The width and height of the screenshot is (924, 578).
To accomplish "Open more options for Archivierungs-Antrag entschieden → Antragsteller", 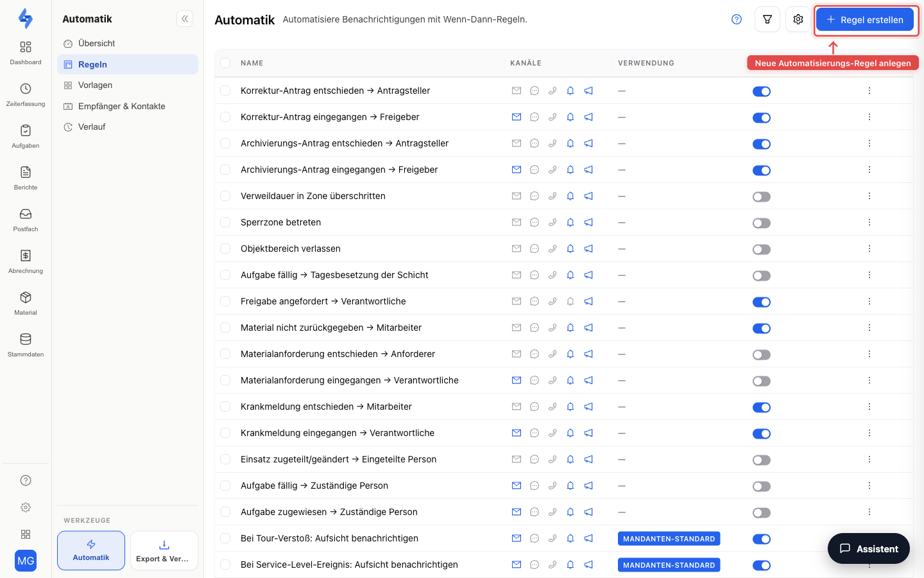I will point(869,143).
